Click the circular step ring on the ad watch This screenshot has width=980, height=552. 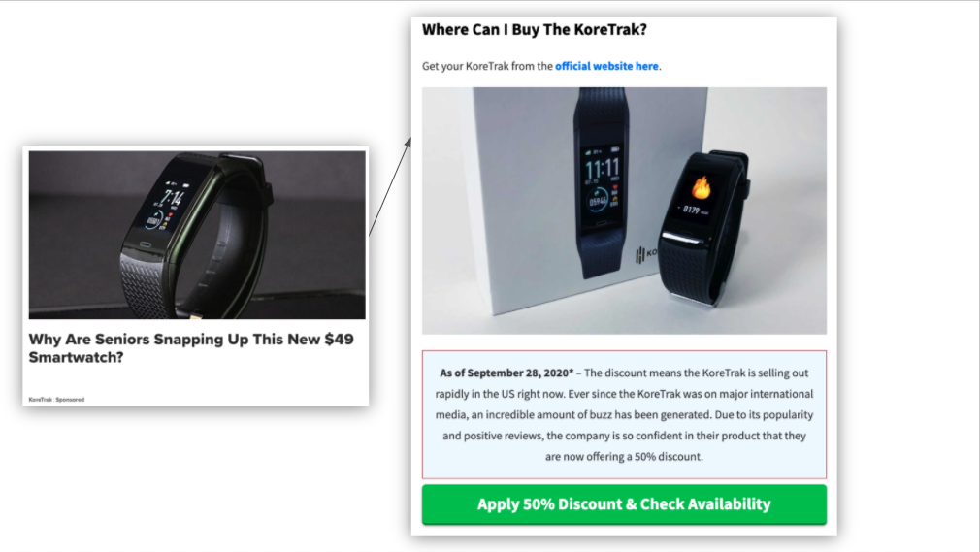tap(154, 220)
